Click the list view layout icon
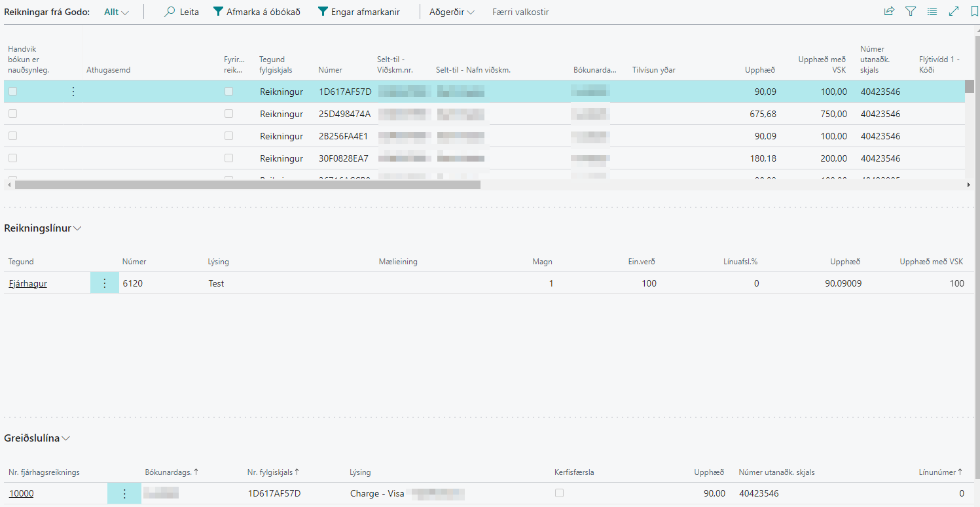980x507 pixels. point(932,12)
